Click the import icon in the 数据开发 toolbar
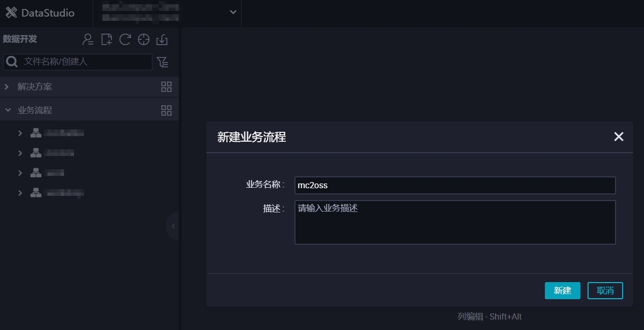This screenshot has width=644, height=330. (x=162, y=39)
